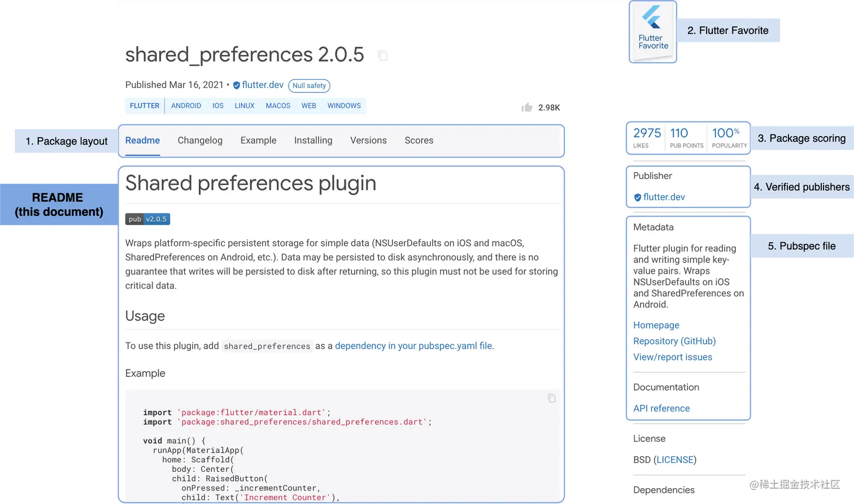Select the FLUTTER SDK tag
Viewport: 854px width, 504px height.
[145, 106]
